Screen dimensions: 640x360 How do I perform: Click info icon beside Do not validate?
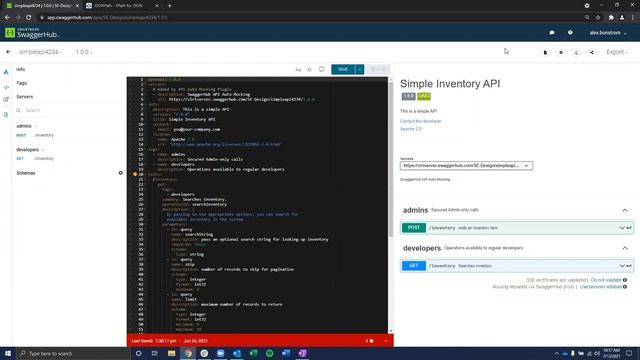pos(625,280)
